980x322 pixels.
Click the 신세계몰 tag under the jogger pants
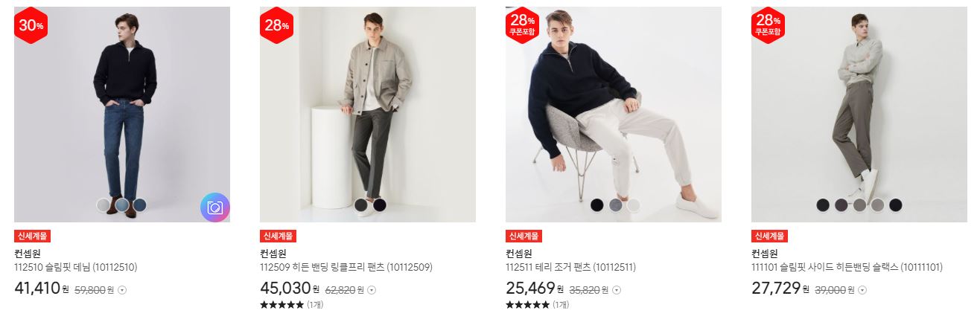(524, 236)
